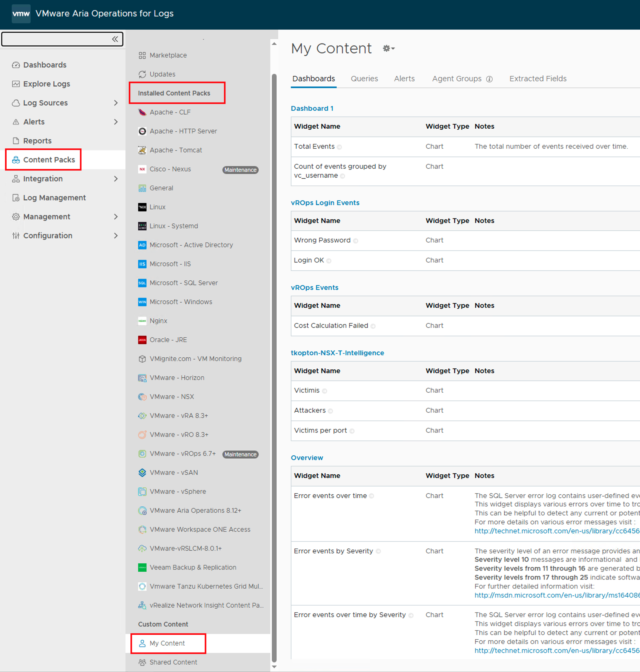Switch to the Extracted Fields tab
The image size is (640, 672).
(x=538, y=79)
